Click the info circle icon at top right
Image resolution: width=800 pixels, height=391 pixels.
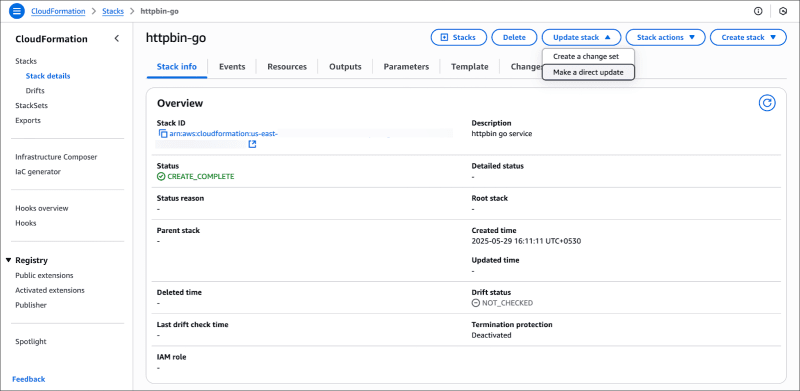758,11
